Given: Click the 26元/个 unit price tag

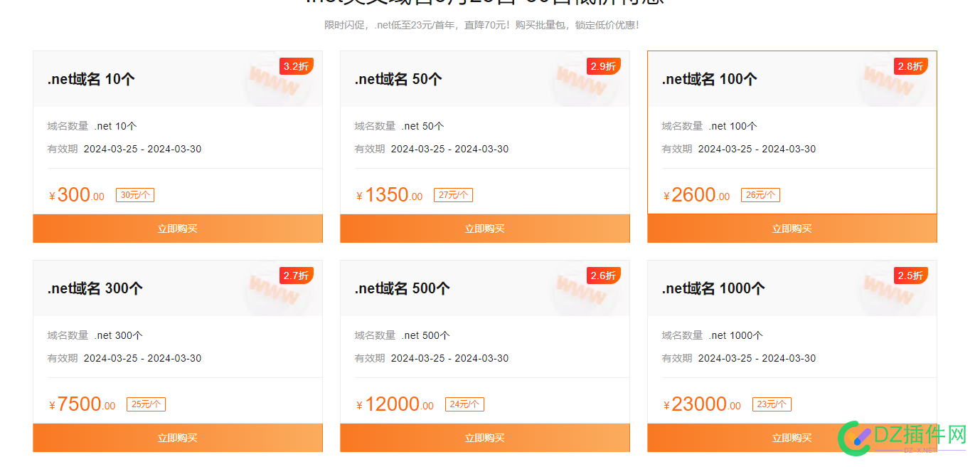Looking at the screenshot, I should (x=760, y=195).
